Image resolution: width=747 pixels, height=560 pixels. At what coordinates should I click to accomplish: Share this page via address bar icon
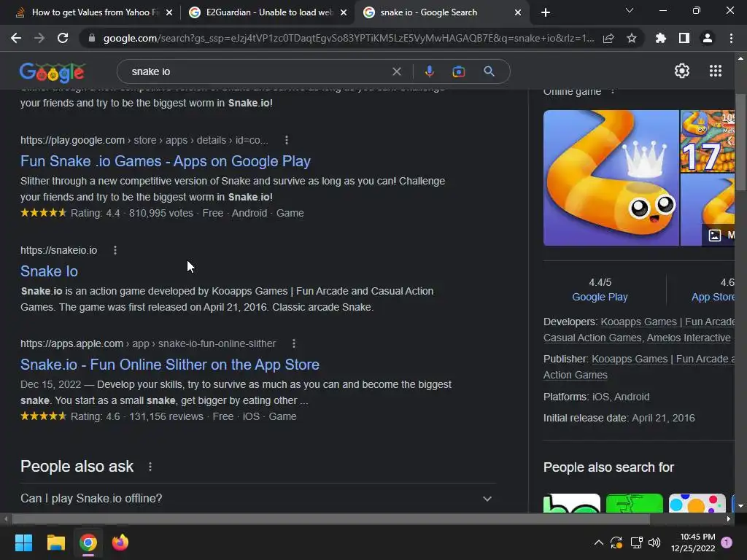tap(608, 38)
